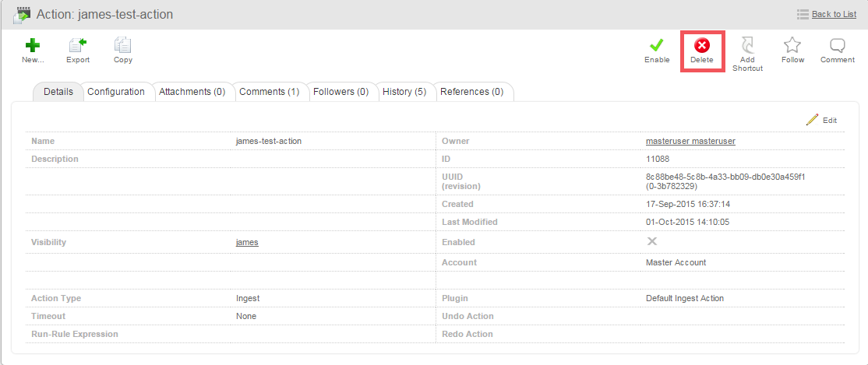Add Shortcut using the arrow icon
868x365 pixels.
click(747, 47)
